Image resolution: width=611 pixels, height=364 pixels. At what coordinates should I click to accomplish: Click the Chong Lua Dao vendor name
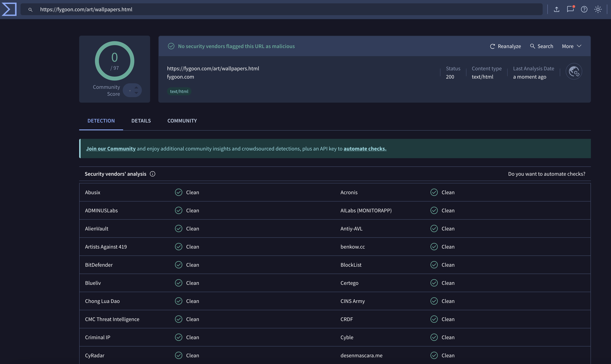click(x=102, y=301)
